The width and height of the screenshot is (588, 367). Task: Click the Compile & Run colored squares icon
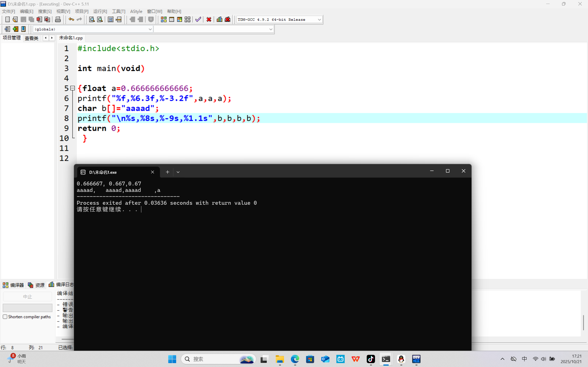pyautogui.click(x=179, y=20)
